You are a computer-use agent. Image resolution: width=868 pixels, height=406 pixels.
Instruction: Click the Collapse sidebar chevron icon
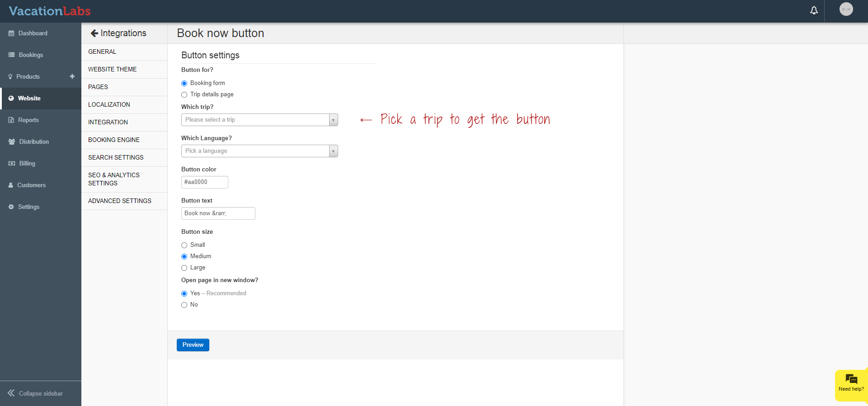(11, 393)
